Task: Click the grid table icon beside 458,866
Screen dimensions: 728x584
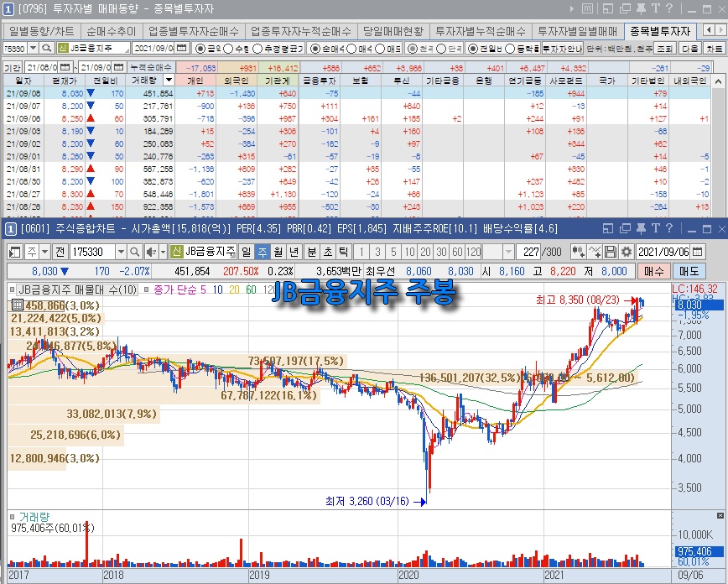Action: point(17,305)
